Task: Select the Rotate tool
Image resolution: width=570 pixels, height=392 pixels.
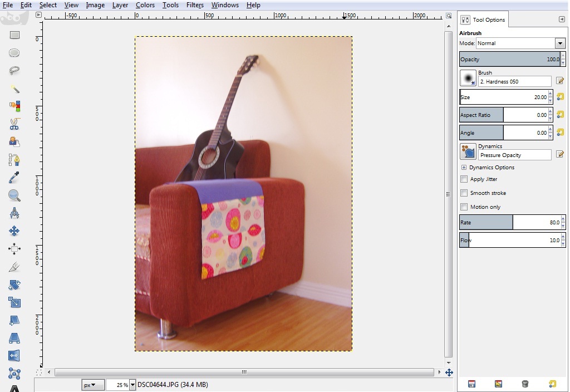Action: click(x=14, y=285)
